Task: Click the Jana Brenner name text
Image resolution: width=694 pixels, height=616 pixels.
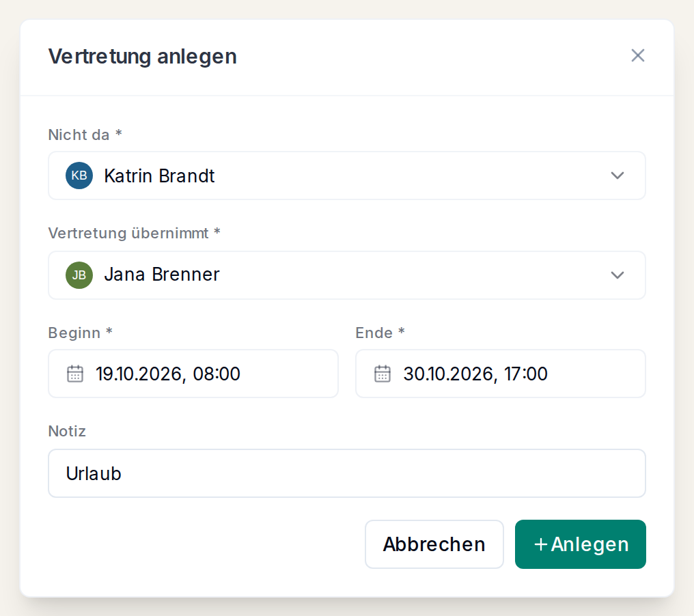Action: coord(162,275)
